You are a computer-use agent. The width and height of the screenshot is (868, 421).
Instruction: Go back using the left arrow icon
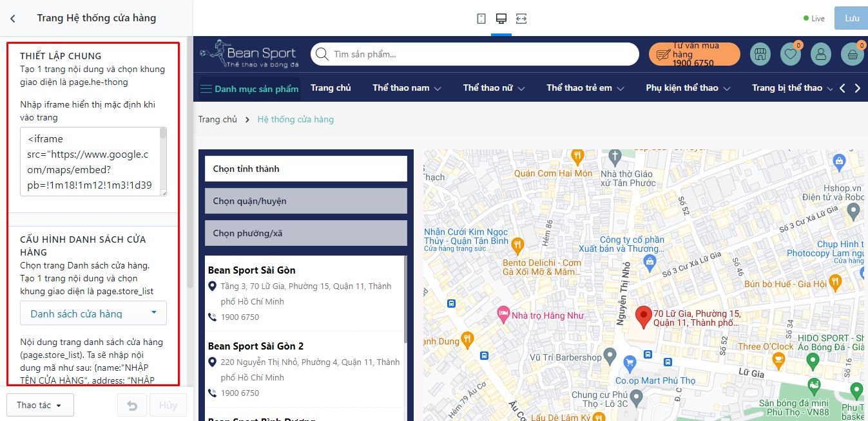click(x=13, y=19)
